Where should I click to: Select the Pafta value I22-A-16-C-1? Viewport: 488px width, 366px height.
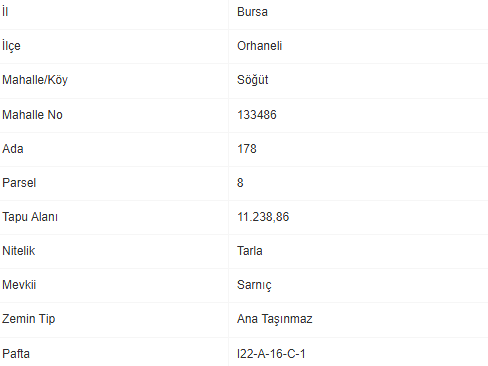[x=271, y=354]
